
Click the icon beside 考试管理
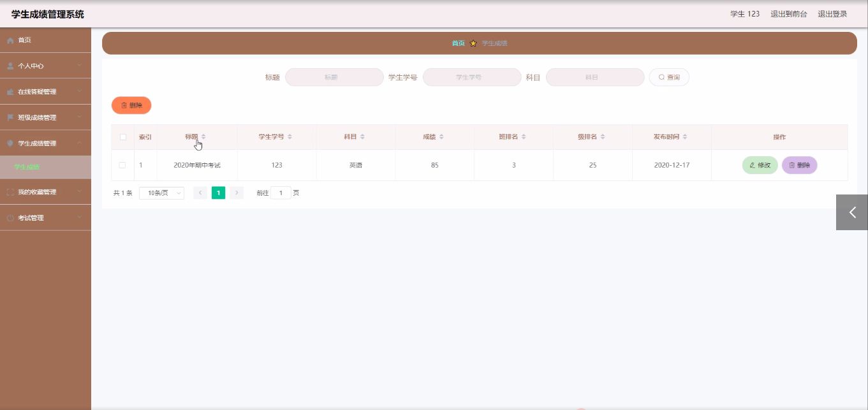10,218
